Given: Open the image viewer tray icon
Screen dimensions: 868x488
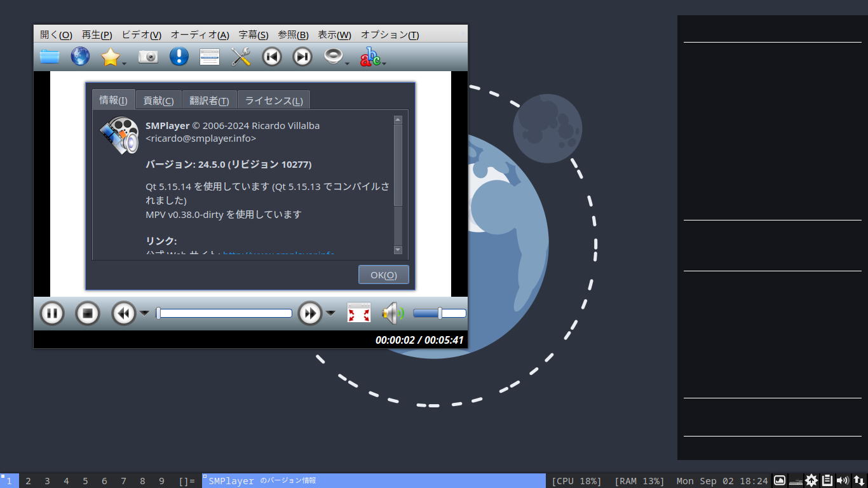Looking at the screenshot, I should [x=780, y=480].
